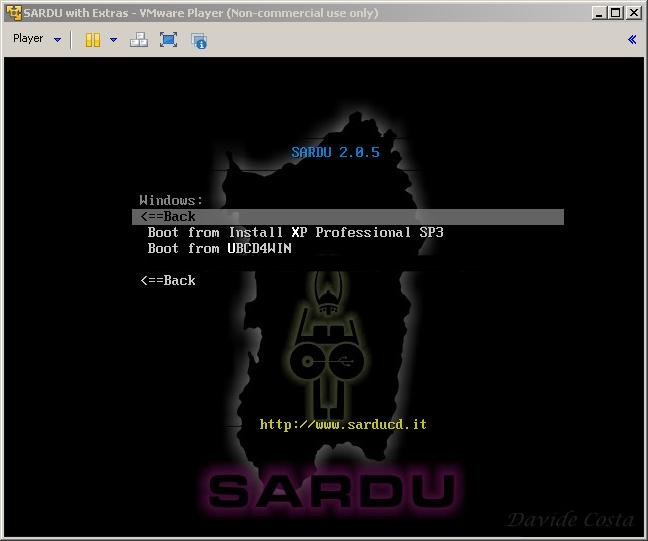Pause the virtual machine with the yellow pause icon
Viewport: 648px width, 541px height.
[93, 40]
